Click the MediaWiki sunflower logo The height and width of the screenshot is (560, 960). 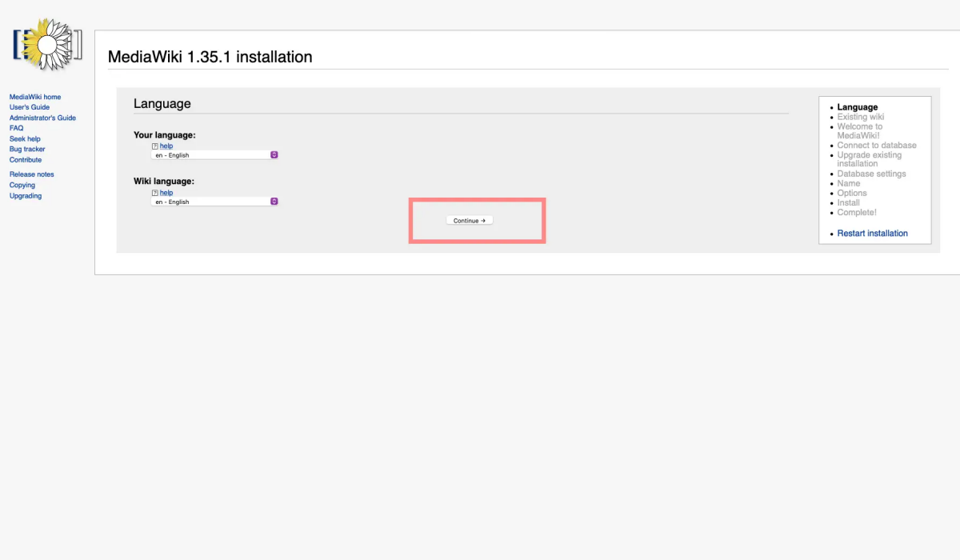coord(47,46)
